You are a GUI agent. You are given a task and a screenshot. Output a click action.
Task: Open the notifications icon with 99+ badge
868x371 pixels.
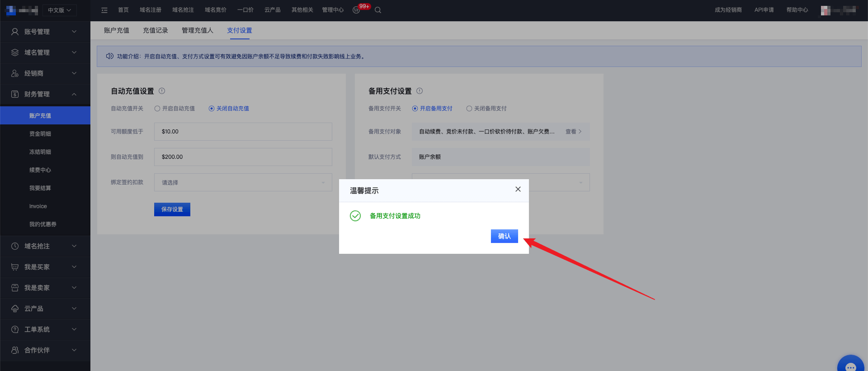(357, 10)
